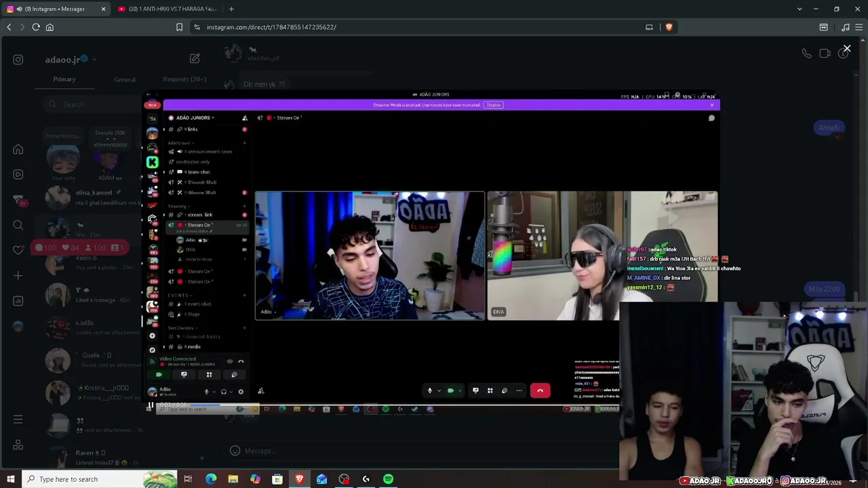Click the Instagram messages Search field
The height and width of the screenshot is (488, 868).
coord(94,104)
